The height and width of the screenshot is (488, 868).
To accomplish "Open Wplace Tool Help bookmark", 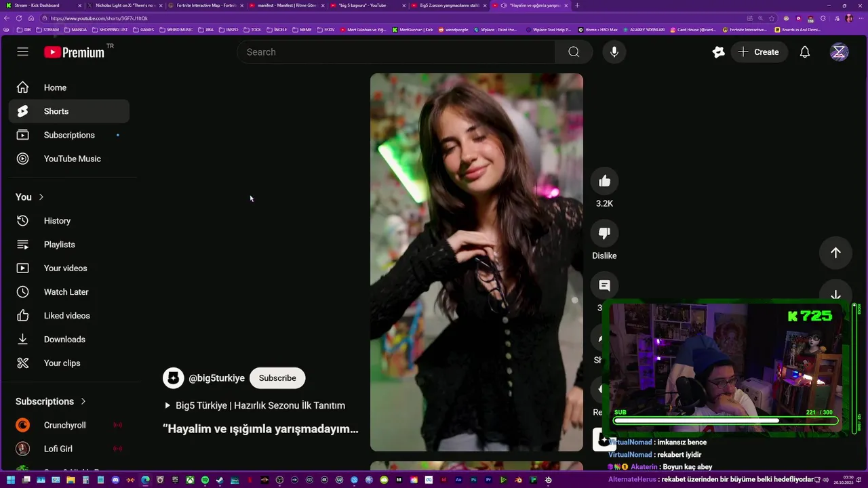I will point(550,30).
